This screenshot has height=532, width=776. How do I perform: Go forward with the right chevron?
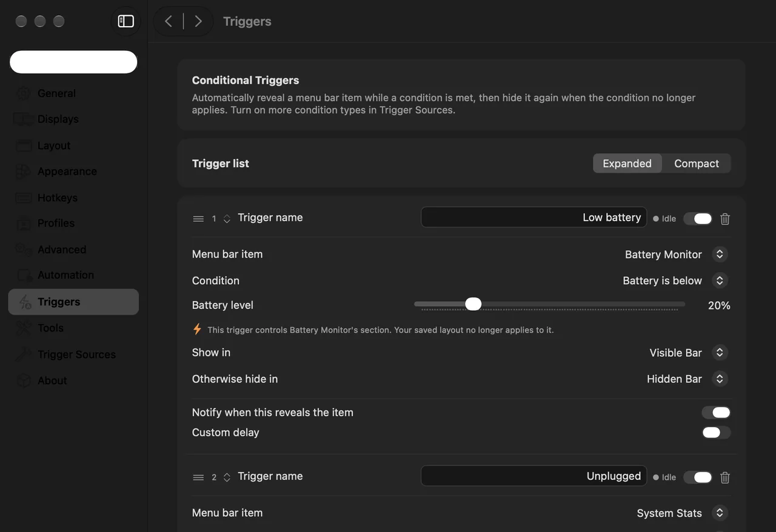pos(198,21)
